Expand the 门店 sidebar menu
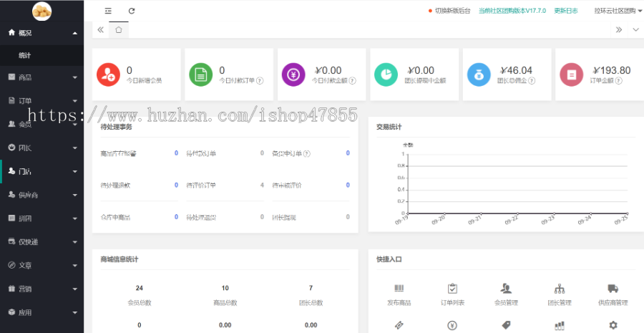Viewport: 644px width, 333px height. (42, 171)
